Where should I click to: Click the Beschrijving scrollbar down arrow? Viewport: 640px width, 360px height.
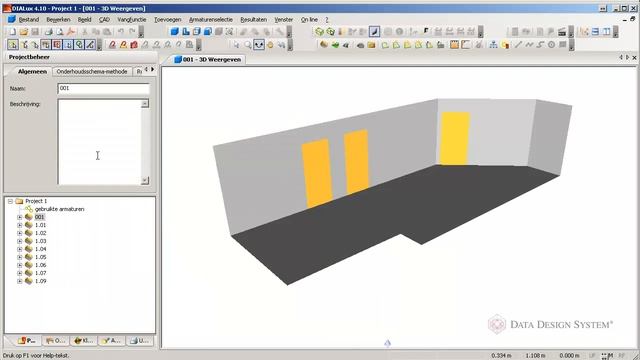[x=145, y=180]
